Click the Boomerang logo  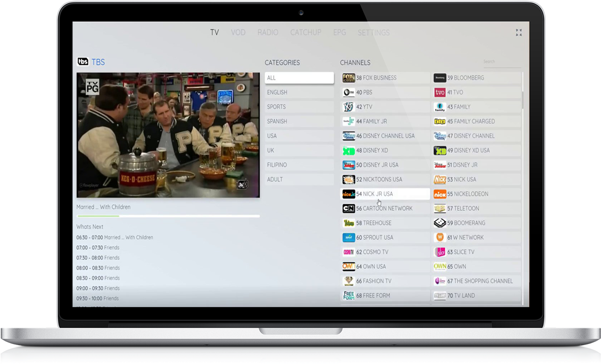point(440,223)
